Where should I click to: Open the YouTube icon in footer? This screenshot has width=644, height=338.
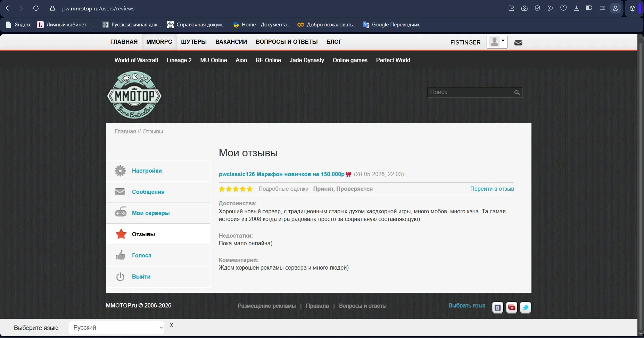[x=512, y=307]
